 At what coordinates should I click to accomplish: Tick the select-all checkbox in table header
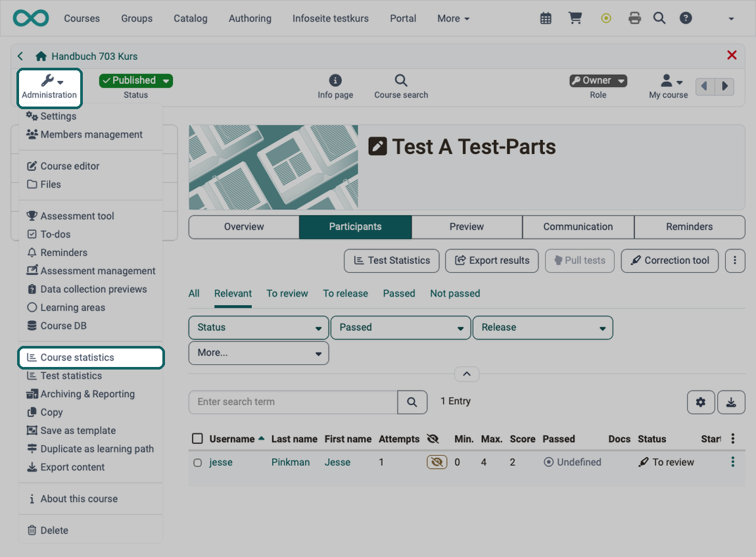point(197,439)
